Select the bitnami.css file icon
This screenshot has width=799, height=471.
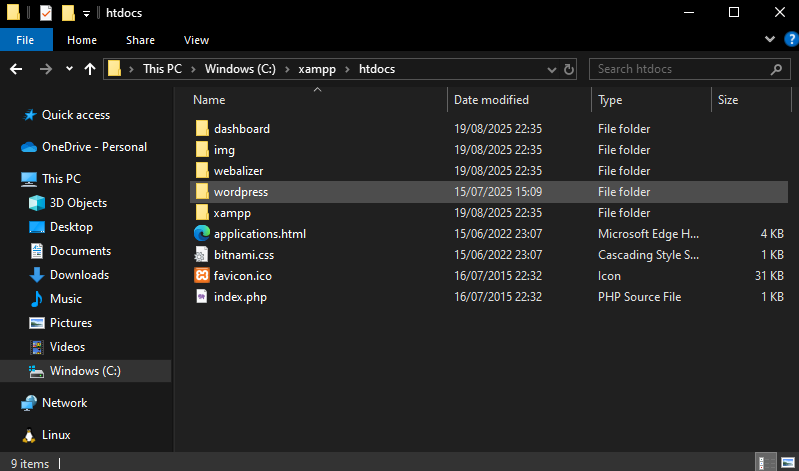(x=202, y=255)
